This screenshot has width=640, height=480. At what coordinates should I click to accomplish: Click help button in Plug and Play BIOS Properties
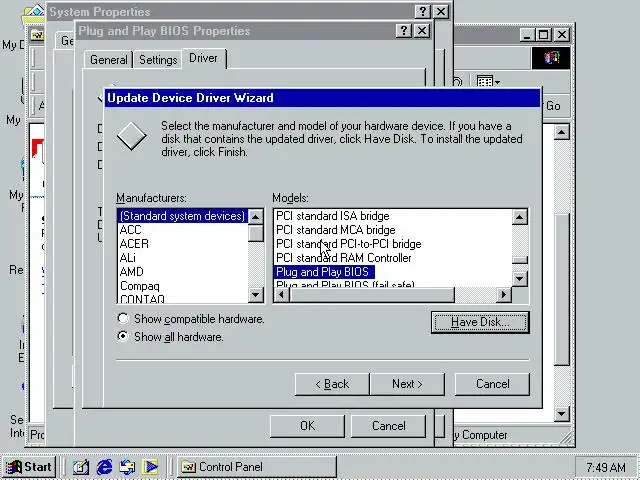pyautogui.click(x=403, y=31)
